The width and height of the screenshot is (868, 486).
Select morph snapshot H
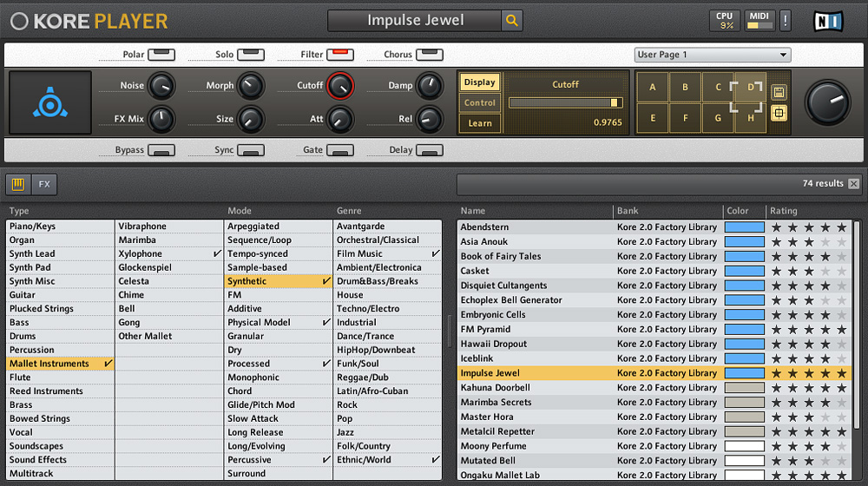[751, 118]
